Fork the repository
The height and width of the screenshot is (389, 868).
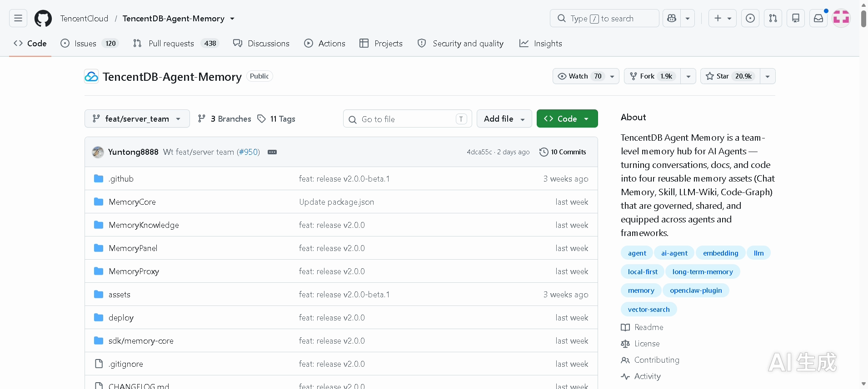(653, 76)
